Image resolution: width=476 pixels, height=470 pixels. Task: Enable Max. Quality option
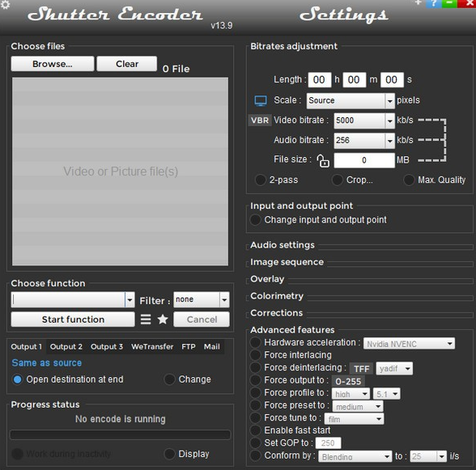(x=409, y=180)
